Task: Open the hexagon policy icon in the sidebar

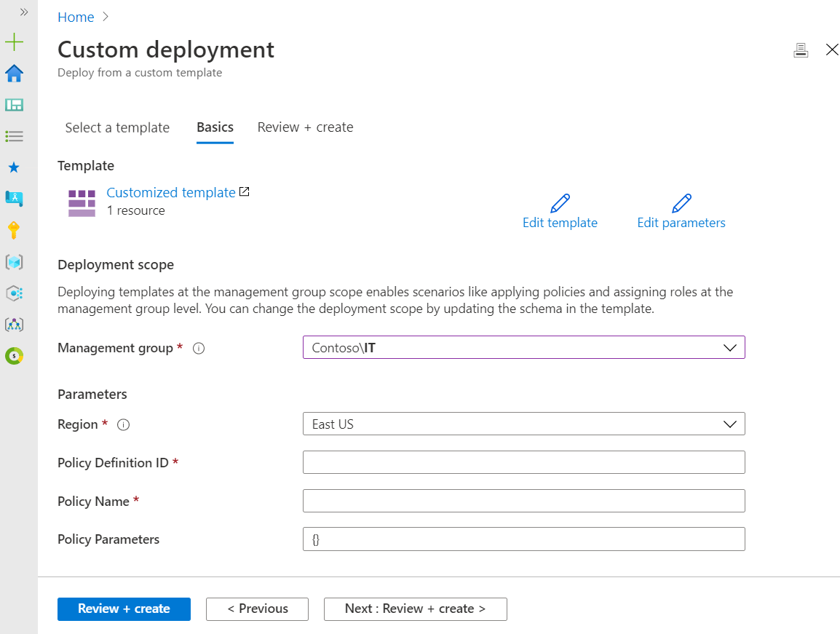Action: click(14, 293)
